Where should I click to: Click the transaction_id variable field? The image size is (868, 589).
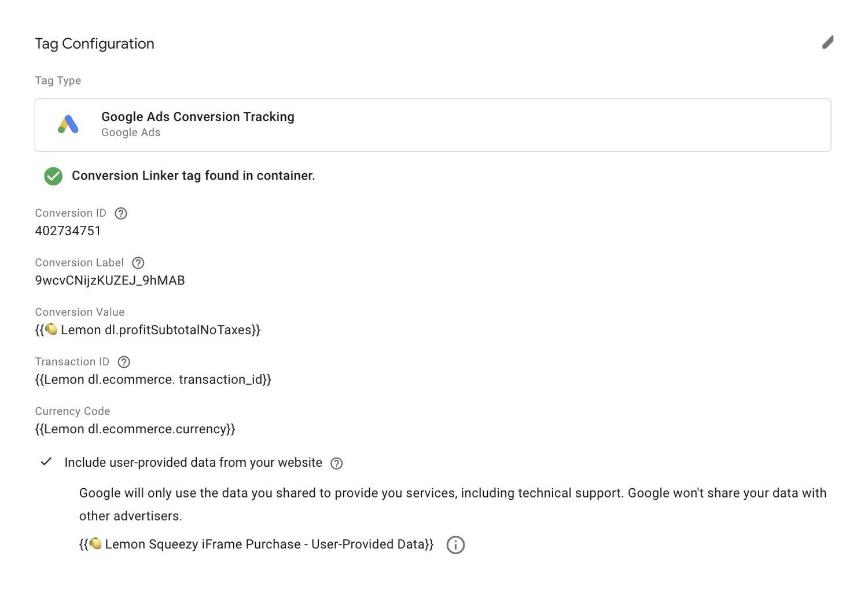coord(153,379)
